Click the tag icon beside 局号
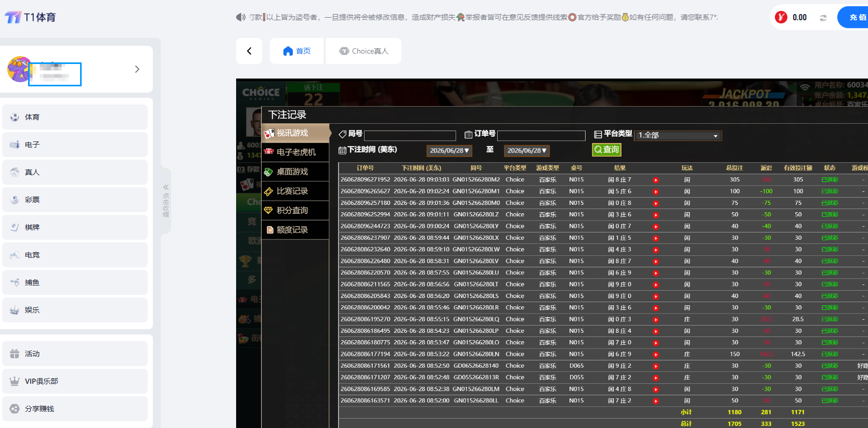This screenshot has width=868, height=428. [x=342, y=134]
